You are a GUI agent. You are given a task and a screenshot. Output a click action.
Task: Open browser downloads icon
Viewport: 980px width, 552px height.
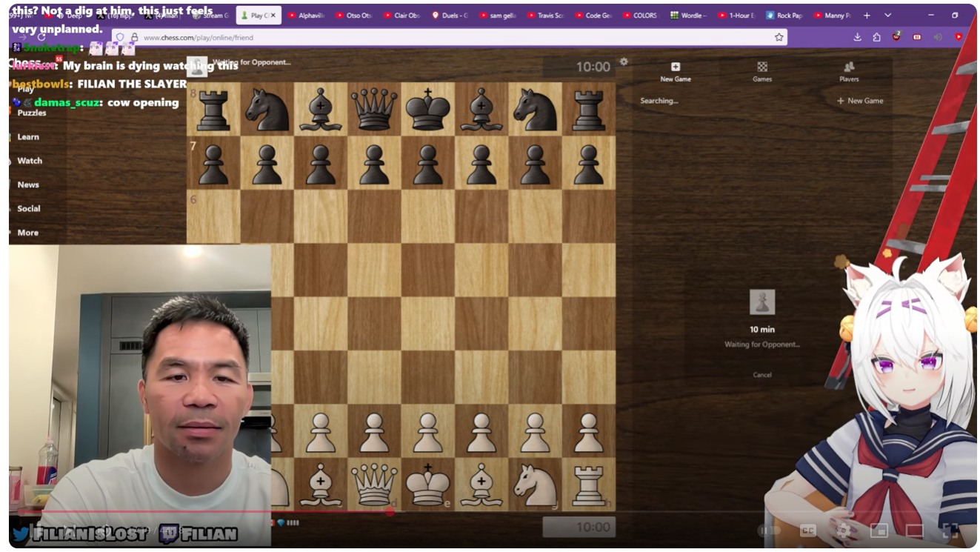(857, 37)
